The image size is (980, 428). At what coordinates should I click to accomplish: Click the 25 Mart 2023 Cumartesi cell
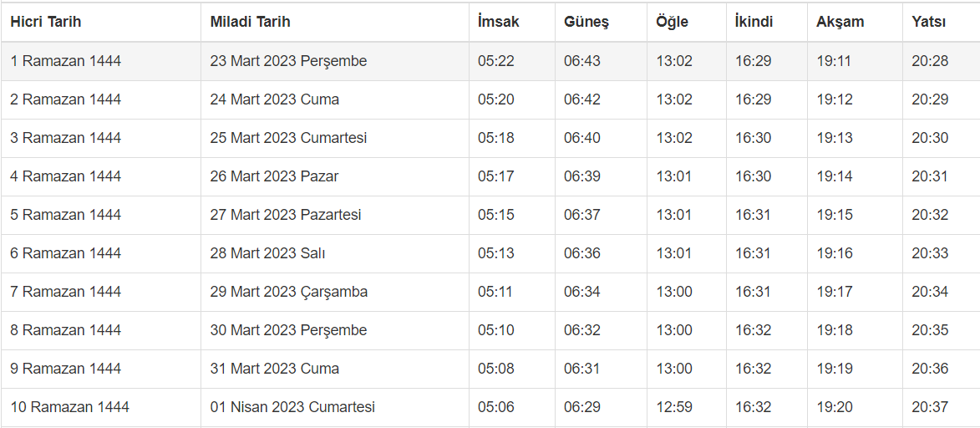tap(288, 138)
